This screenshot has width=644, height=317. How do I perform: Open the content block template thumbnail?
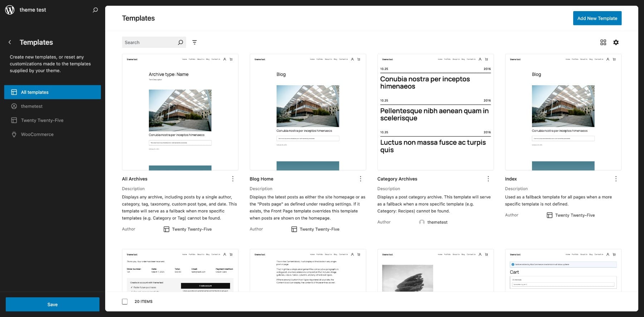pos(308,270)
